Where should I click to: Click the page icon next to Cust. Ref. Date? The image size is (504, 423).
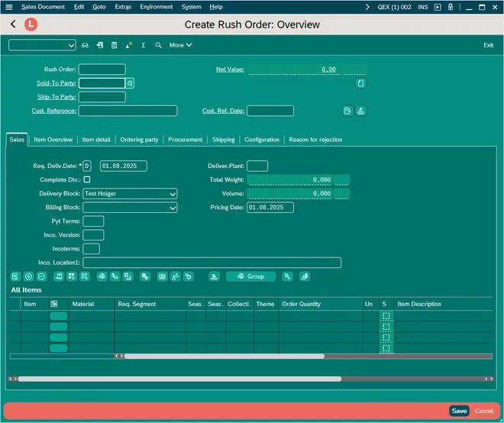(x=347, y=111)
